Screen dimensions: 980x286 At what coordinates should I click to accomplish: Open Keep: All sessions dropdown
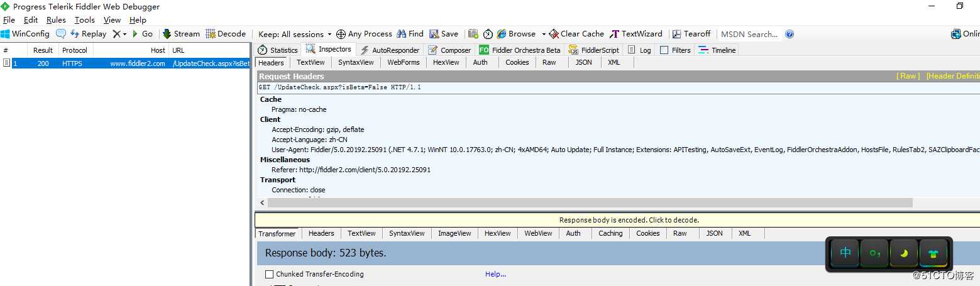[x=295, y=34]
